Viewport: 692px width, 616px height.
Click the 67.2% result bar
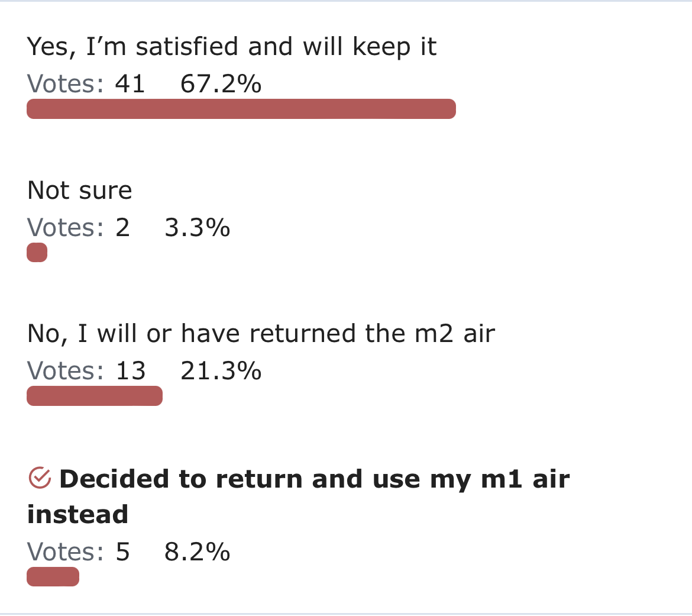tap(241, 109)
